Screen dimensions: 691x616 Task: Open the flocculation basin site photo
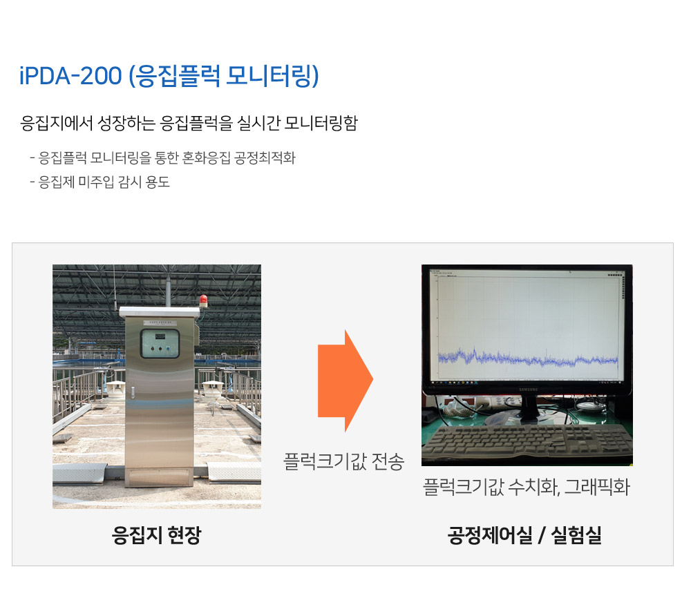point(157,387)
